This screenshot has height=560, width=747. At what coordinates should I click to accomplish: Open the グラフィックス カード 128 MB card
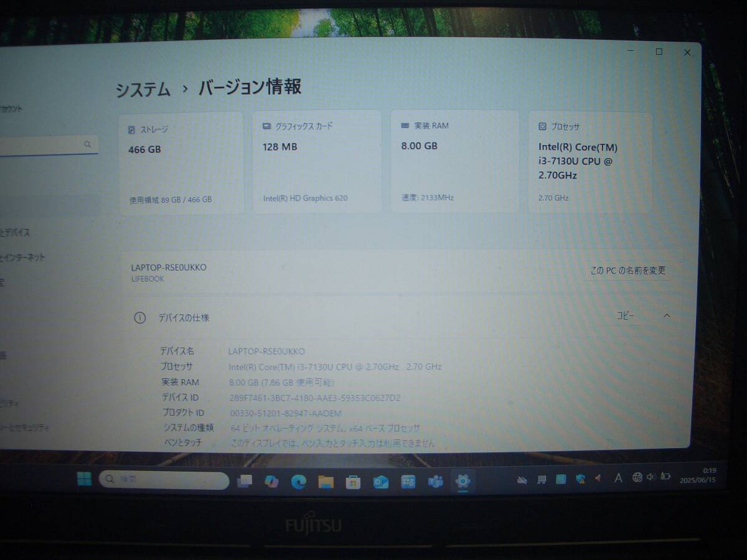317,161
